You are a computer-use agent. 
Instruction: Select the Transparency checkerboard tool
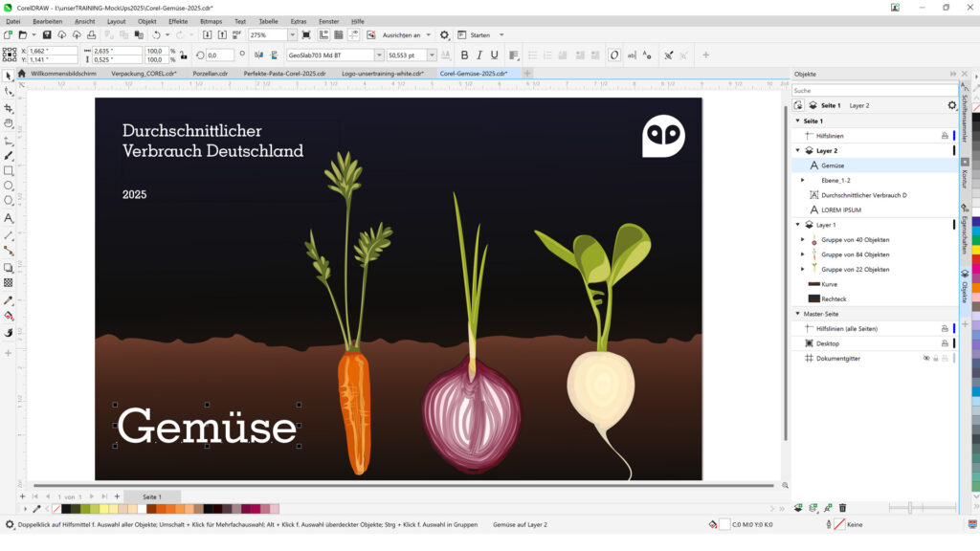(8, 283)
